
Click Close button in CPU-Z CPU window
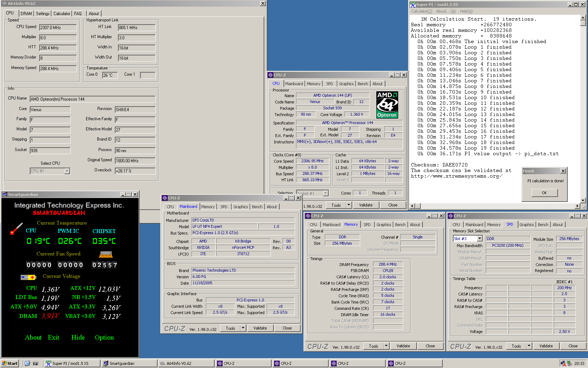pyautogui.click(x=393, y=205)
